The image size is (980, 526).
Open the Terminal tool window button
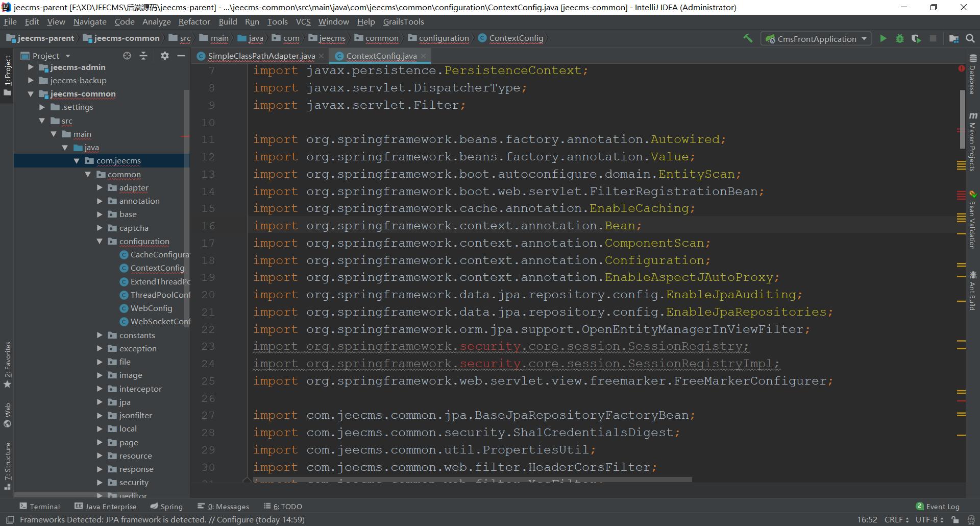point(40,507)
